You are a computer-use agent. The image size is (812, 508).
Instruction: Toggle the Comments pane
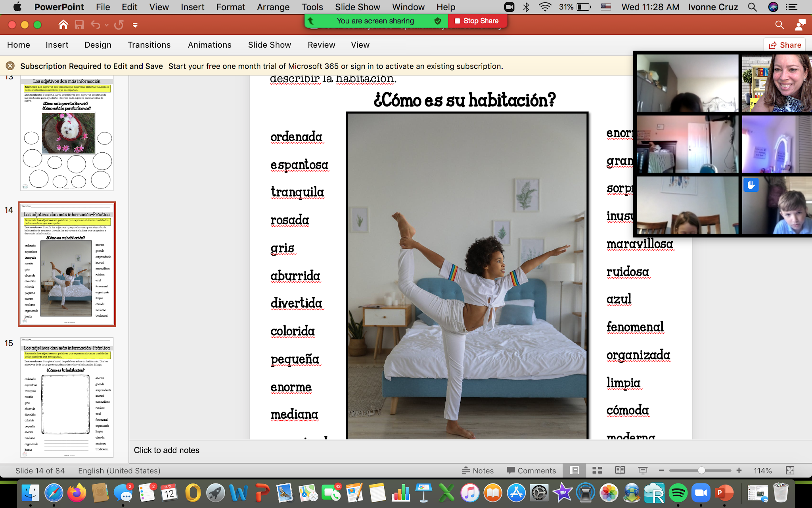[x=531, y=470]
